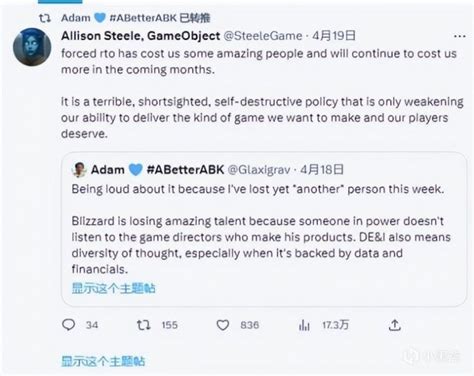Screen dimensions: 474x376
Task: Click the reply speech bubble icon
Action: point(69,325)
